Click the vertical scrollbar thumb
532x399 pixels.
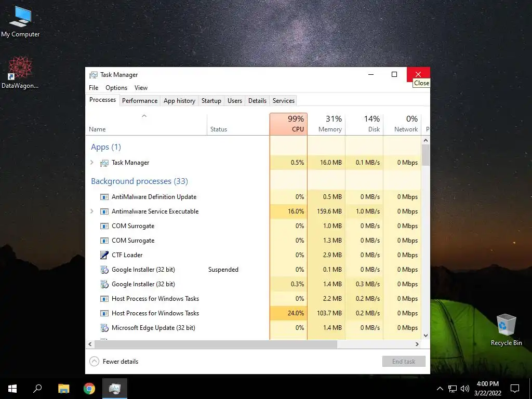(x=426, y=155)
